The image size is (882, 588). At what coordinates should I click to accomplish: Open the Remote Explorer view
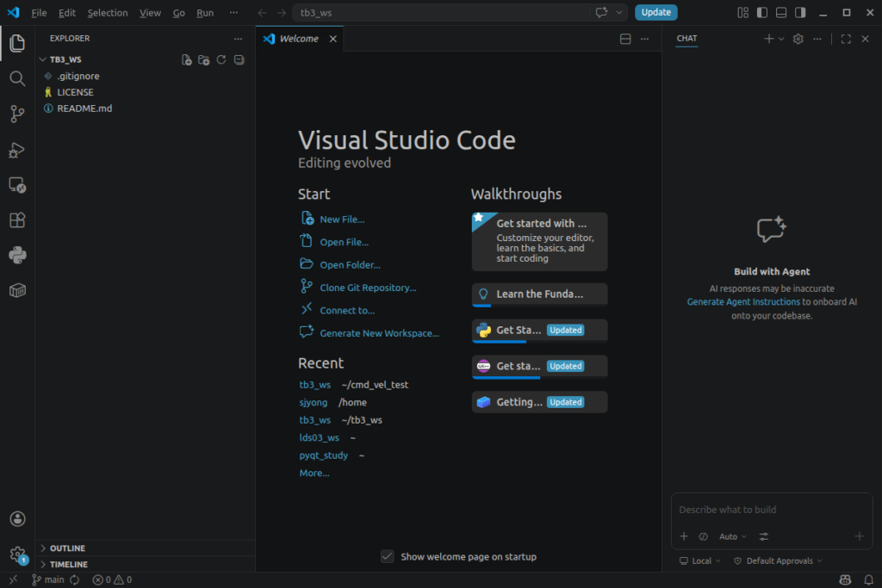[x=17, y=185]
